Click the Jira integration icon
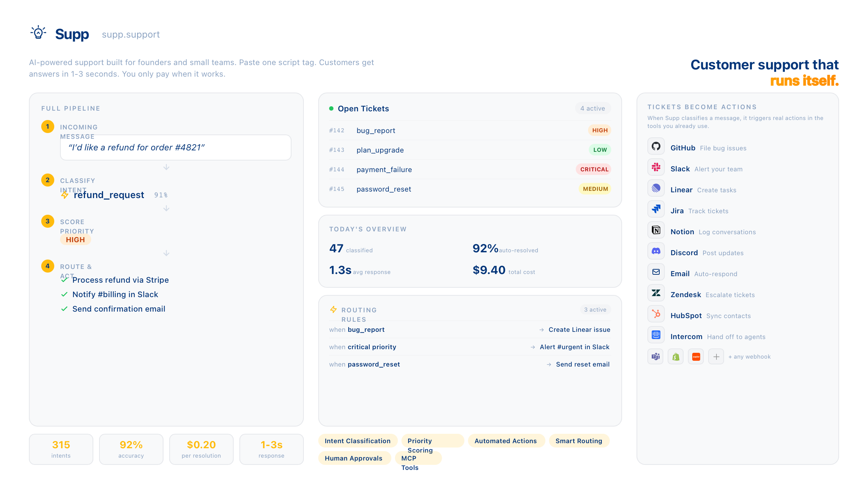This screenshot has width=868, height=488. point(656,209)
